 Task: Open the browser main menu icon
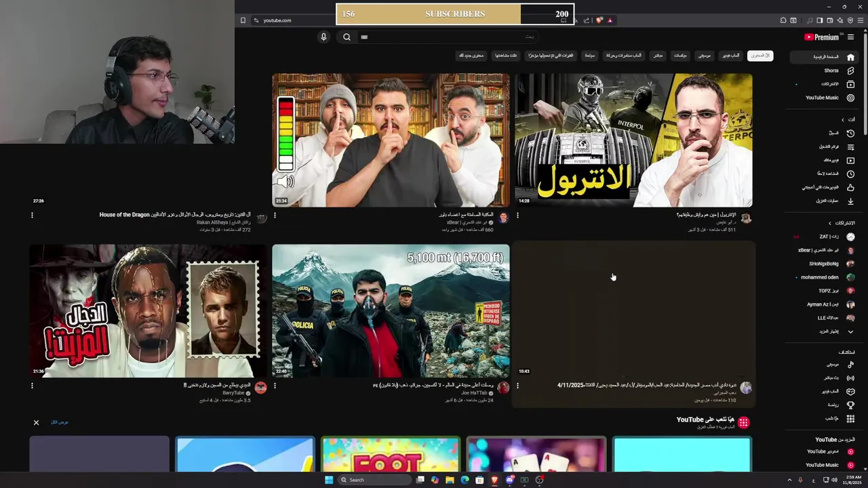861,20
